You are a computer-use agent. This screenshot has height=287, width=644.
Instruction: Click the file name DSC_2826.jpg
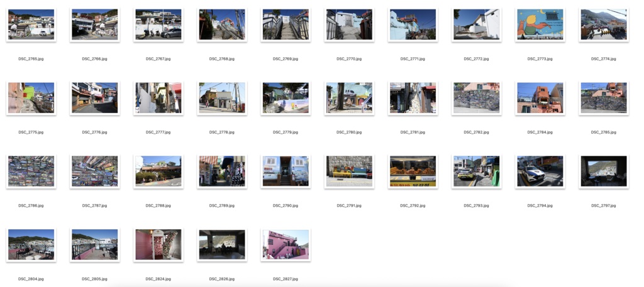(222, 279)
